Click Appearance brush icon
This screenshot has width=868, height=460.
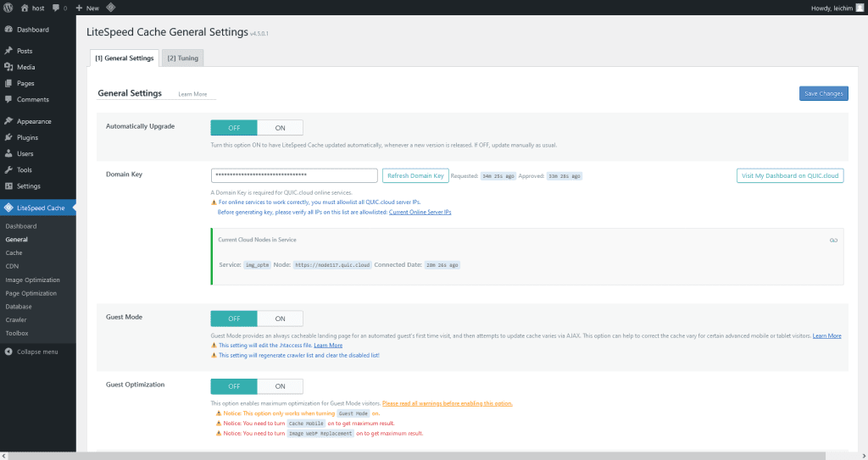pos(8,121)
